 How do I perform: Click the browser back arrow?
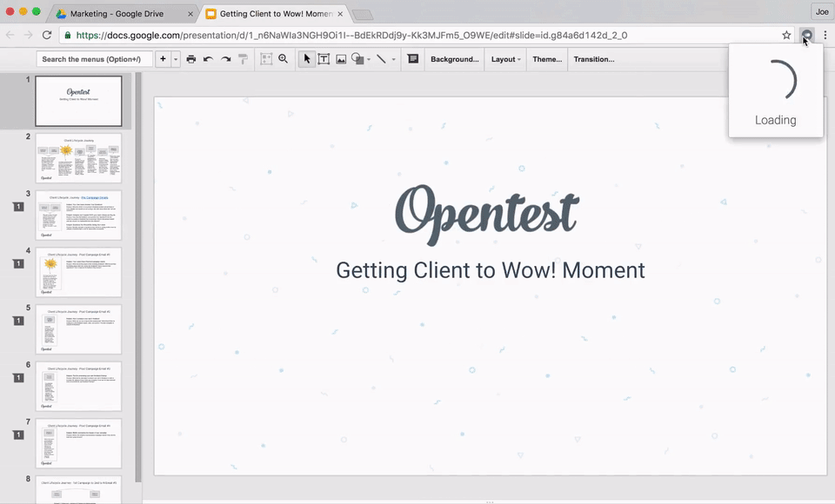[10, 35]
